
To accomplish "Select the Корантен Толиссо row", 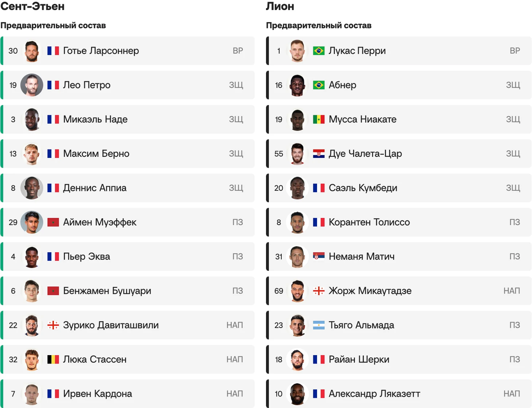I will [x=399, y=222].
